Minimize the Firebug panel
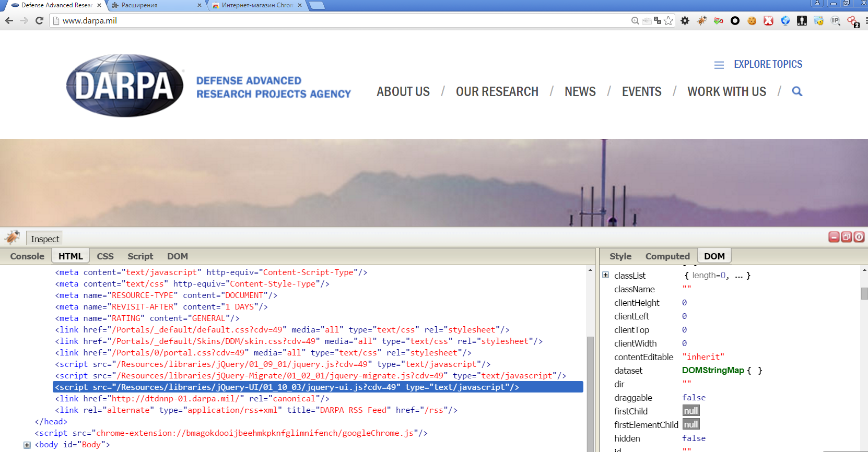This screenshot has height=452, width=868. [834, 237]
